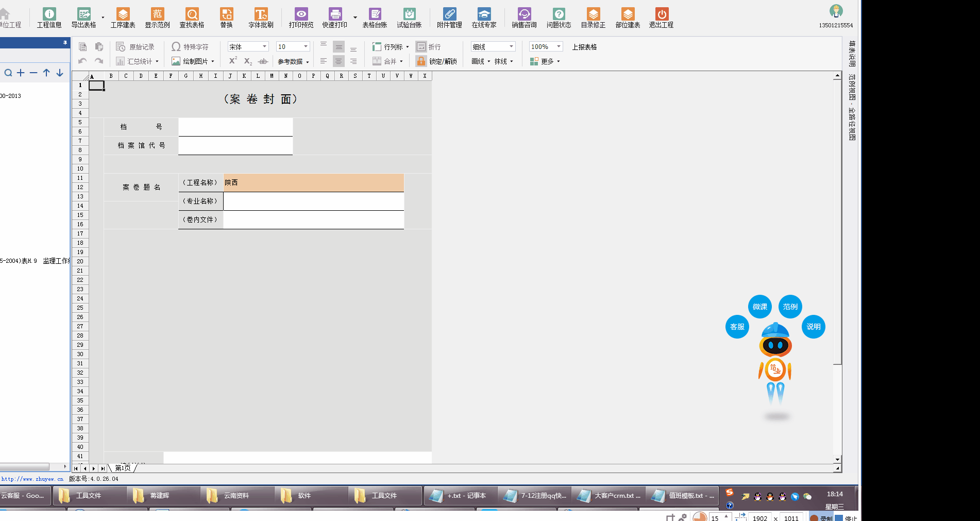The height and width of the screenshot is (521, 980).
Task: Open the 更多 more menu
Action: point(545,61)
